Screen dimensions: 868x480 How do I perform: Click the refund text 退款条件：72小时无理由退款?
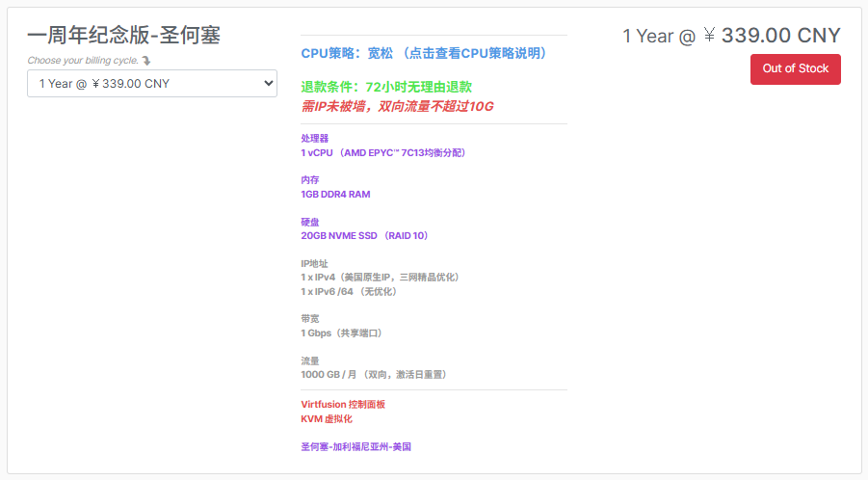386,87
